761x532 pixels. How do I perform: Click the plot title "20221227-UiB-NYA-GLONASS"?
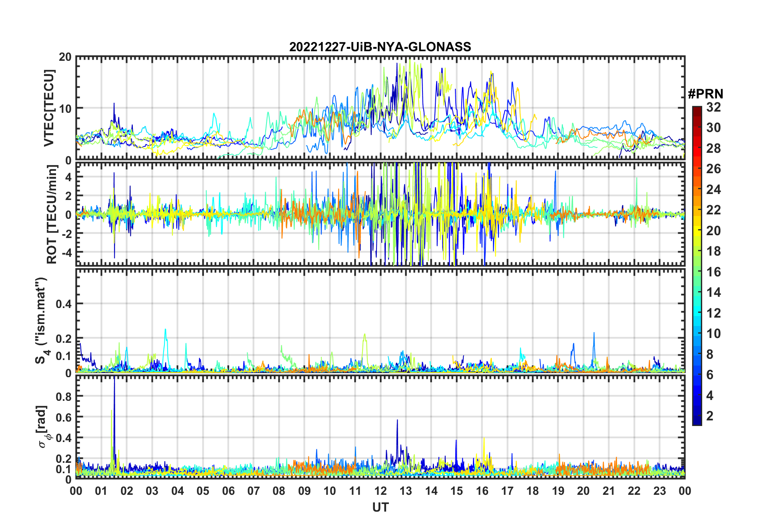coord(380,47)
